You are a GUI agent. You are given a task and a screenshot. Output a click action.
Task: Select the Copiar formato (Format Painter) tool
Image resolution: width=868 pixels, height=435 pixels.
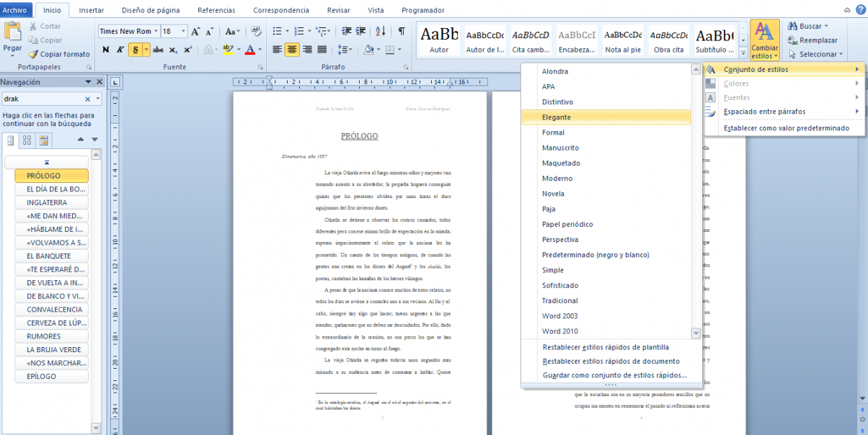pyautogui.click(x=58, y=54)
